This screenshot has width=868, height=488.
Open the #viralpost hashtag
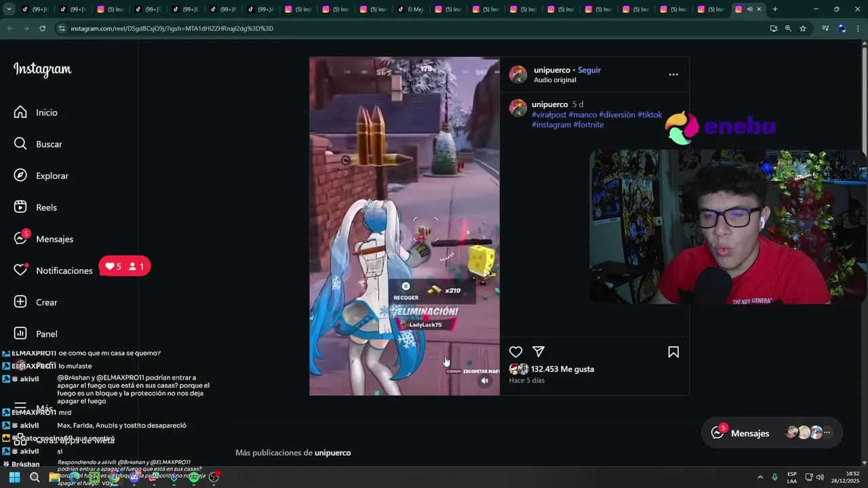(549, 115)
